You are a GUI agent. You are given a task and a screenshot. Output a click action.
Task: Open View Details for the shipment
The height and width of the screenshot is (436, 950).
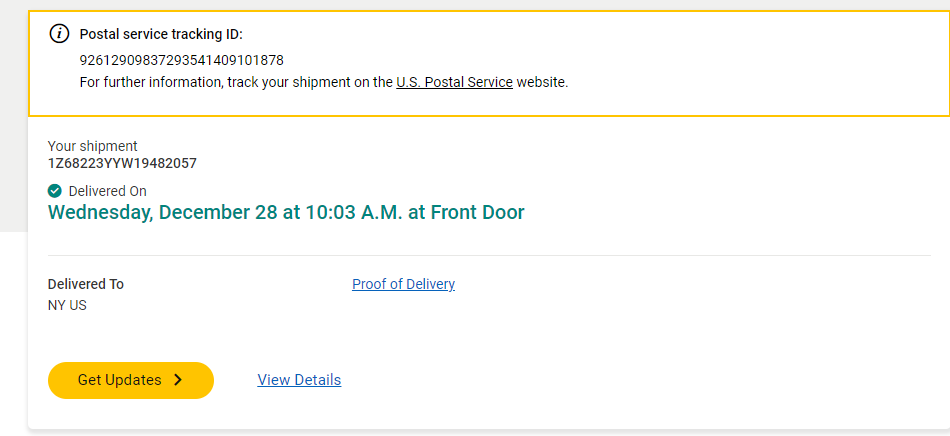299,380
